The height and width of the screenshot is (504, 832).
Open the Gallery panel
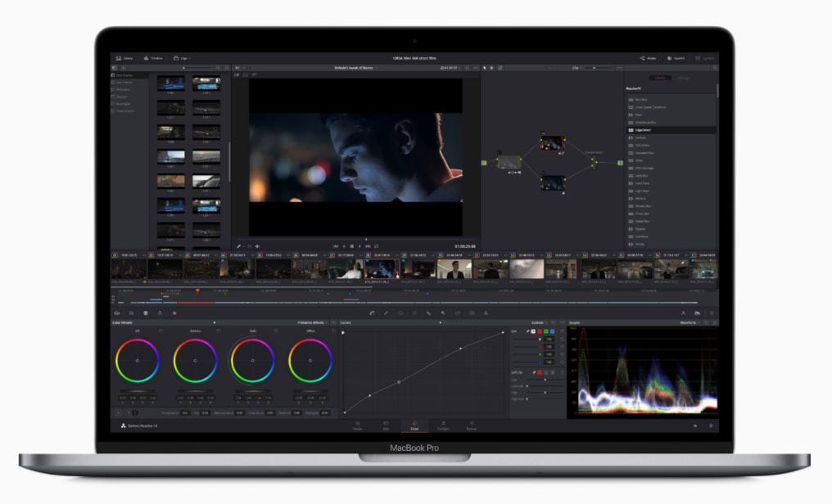point(124,58)
